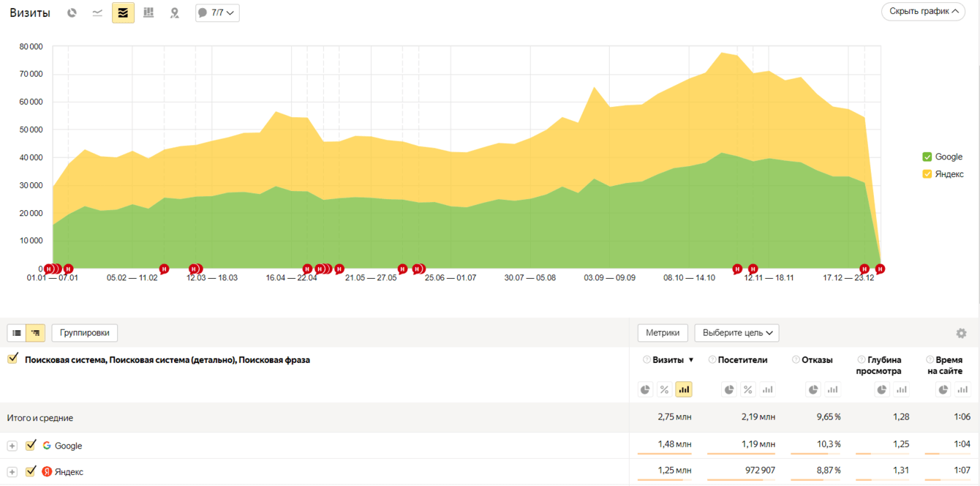Expand the Google row
Image resolution: width=980 pixels, height=486 pixels.
point(12,446)
